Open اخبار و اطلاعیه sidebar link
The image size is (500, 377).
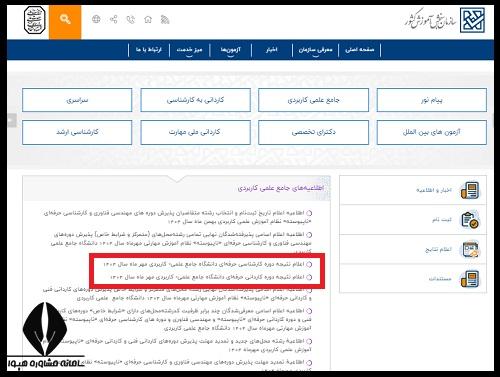(433, 190)
